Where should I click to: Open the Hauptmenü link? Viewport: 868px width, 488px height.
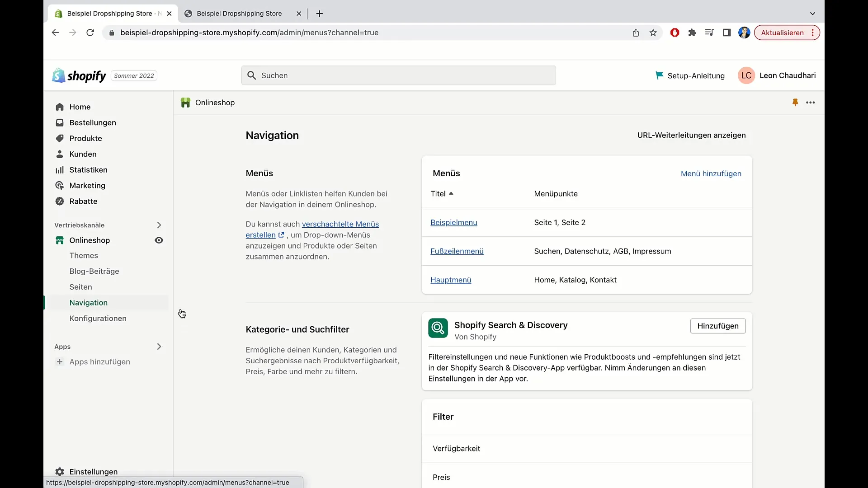[451, 279]
